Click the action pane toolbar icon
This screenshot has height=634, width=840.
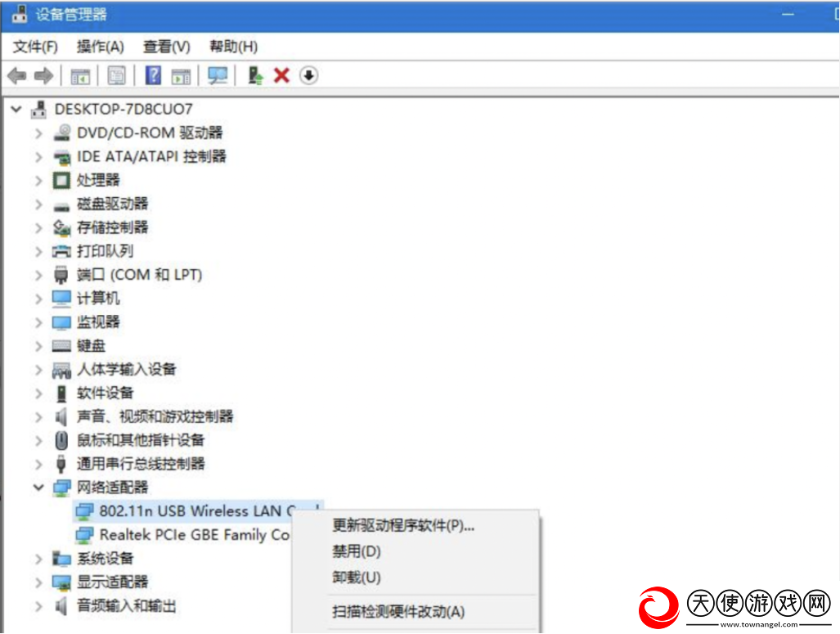point(181,77)
